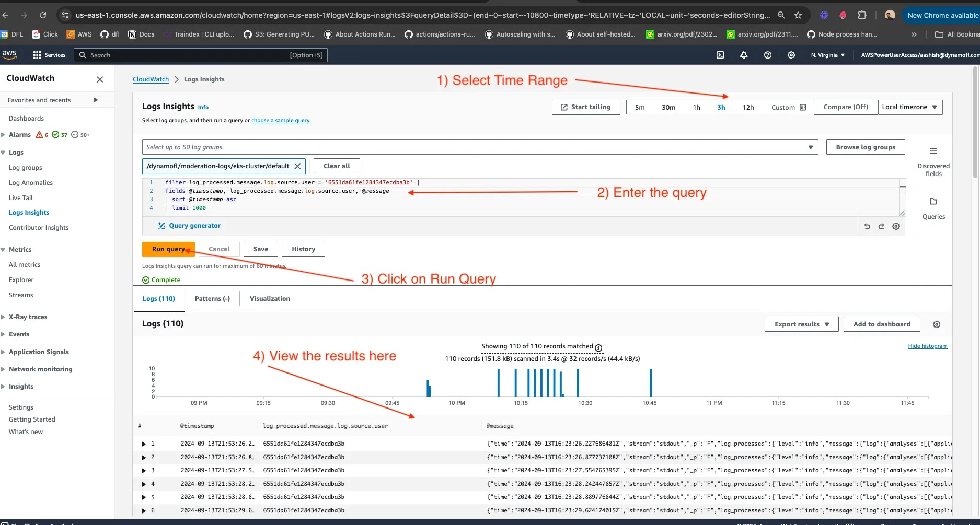Click Add to dashboard button

[x=882, y=324]
